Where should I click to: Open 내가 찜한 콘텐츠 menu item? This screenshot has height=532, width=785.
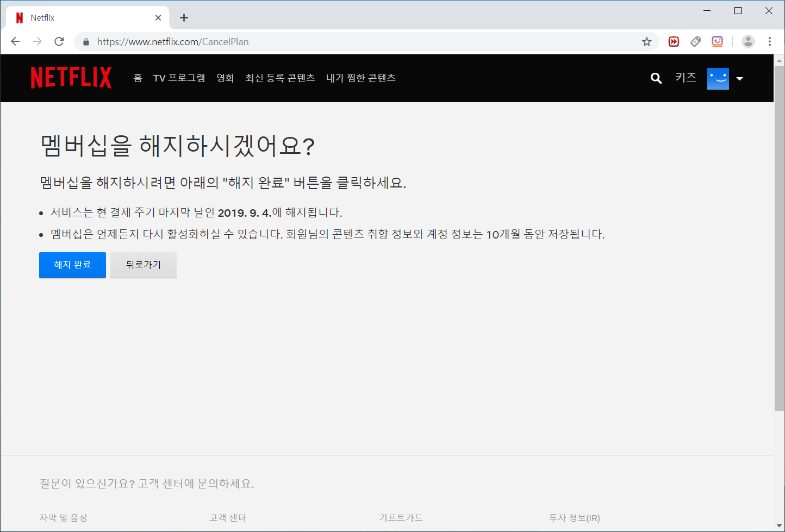[x=361, y=78]
